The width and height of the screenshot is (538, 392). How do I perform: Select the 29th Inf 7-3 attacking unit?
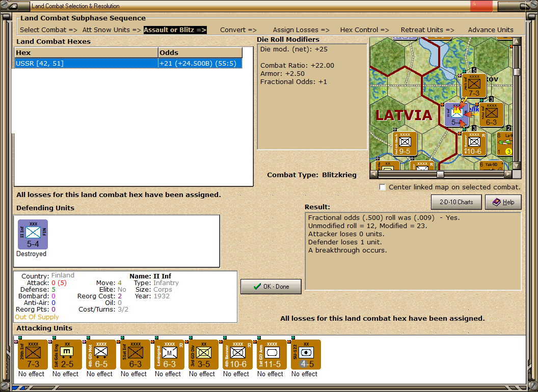click(x=33, y=355)
